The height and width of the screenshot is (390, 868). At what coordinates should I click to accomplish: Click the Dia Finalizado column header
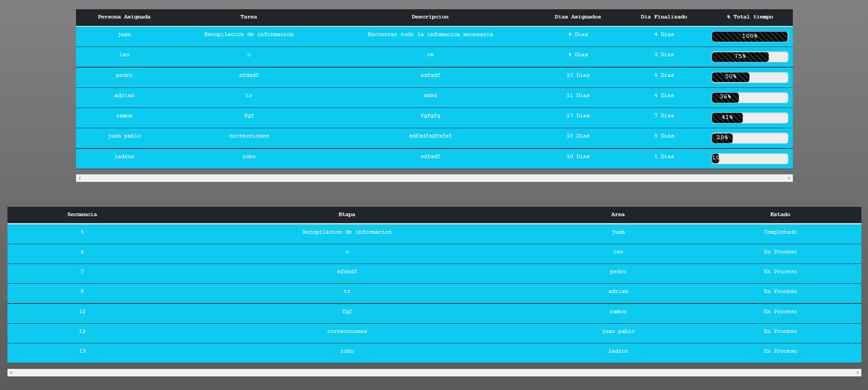pos(664,17)
